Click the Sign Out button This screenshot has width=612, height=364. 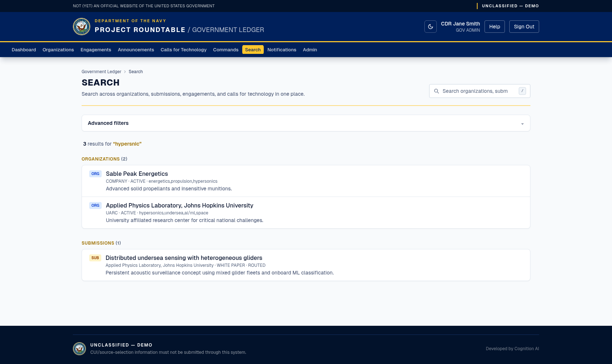(524, 27)
